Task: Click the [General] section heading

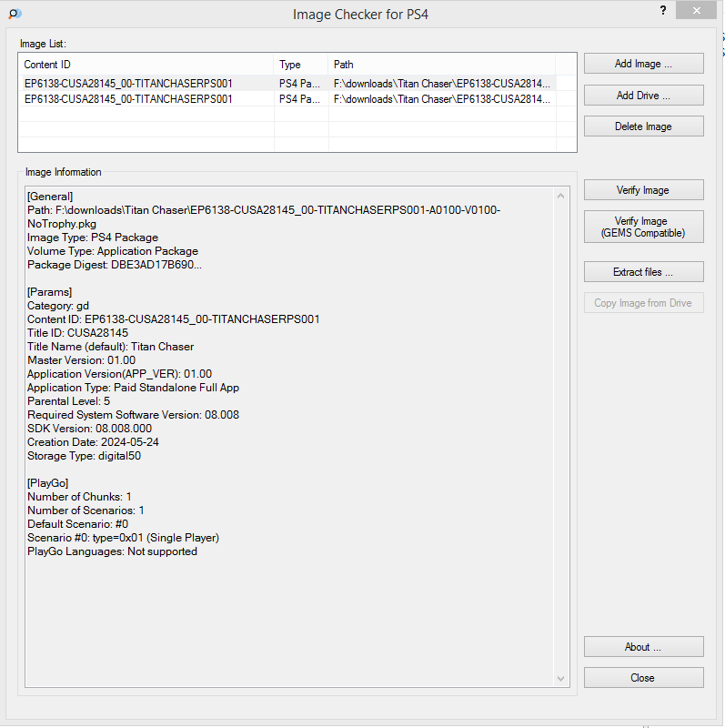Action: (x=50, y=197)
